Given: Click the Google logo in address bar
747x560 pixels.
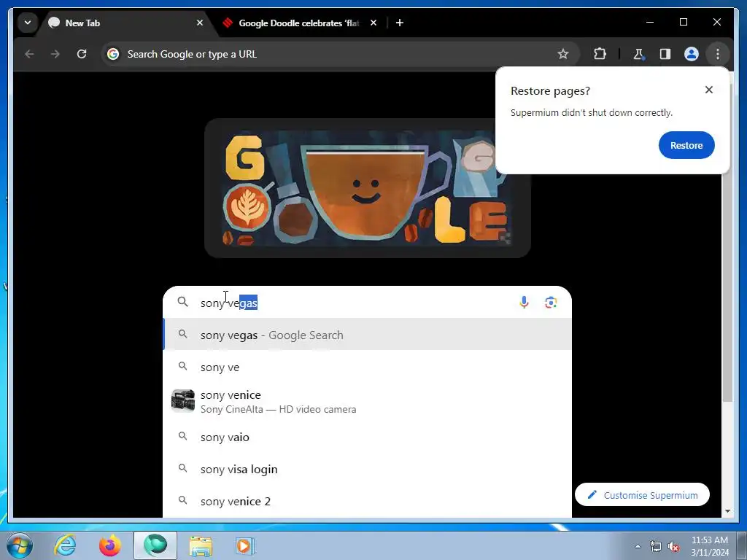Looking at the screenshot, I should pos(113,54).
